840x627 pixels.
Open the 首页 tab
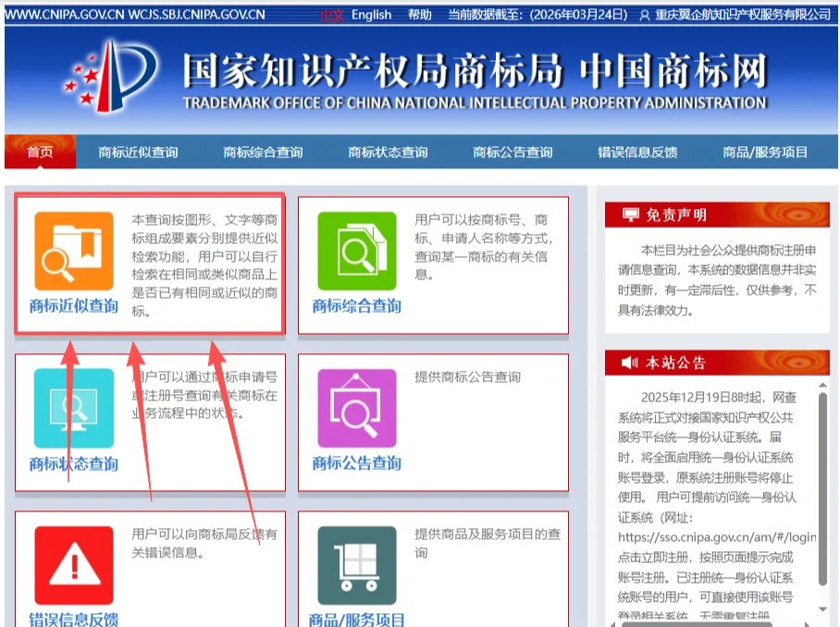[41, 152]
